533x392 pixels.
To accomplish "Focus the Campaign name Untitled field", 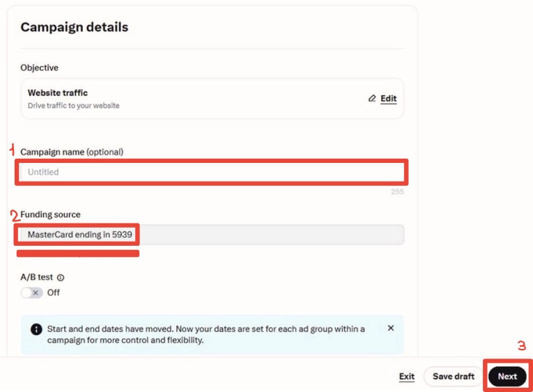I will [212, 172].
